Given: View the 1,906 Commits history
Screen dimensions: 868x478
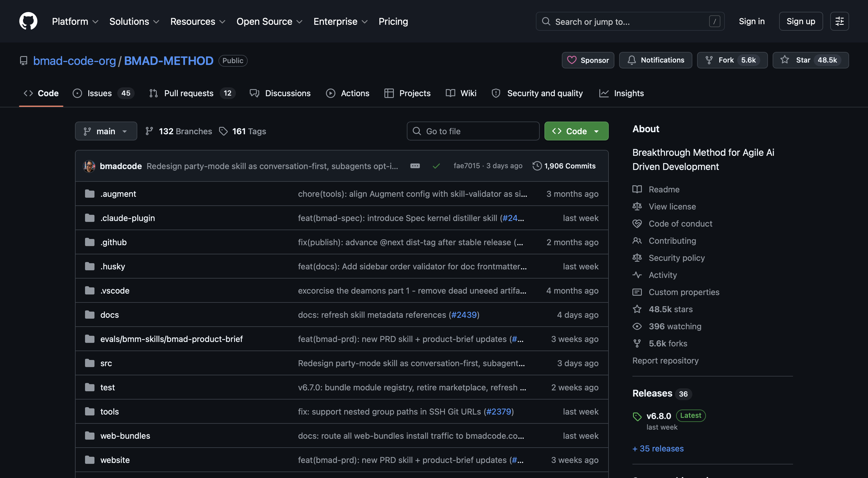Looking at the screenshot, I should coord(564,166).
